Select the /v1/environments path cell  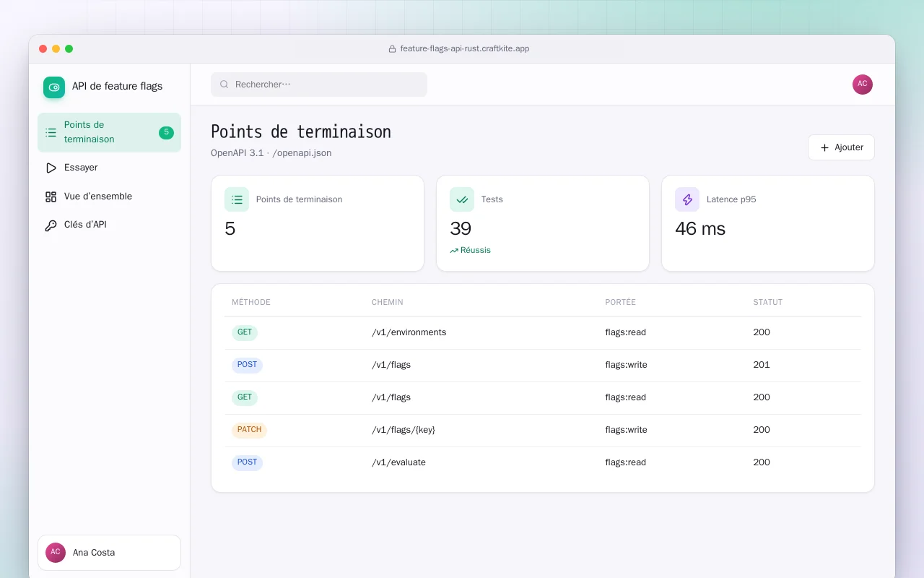tap(409, 332)
